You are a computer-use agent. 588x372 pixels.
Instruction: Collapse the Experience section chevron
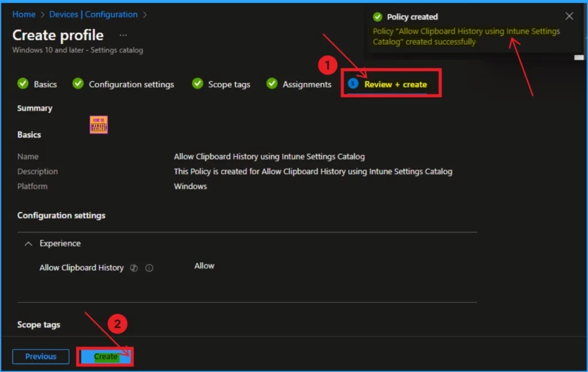pyautogui.click(x=28, y=244)
